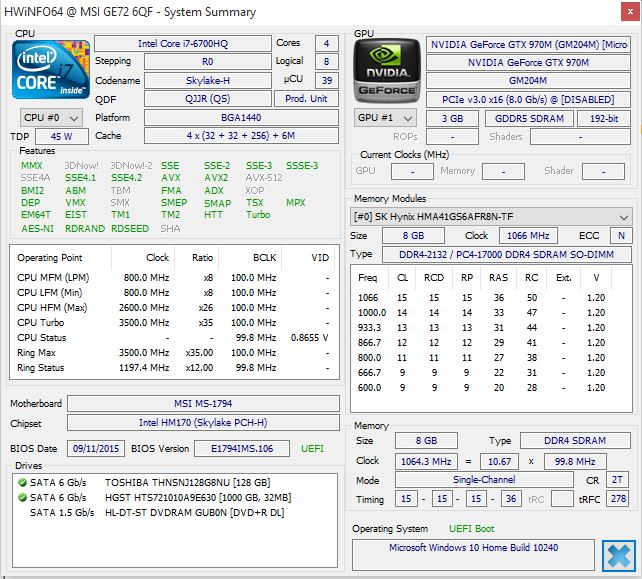Viewport: 642px width, 579px height.
Task: Click the ECC N value field
Action: coord(621,235)
